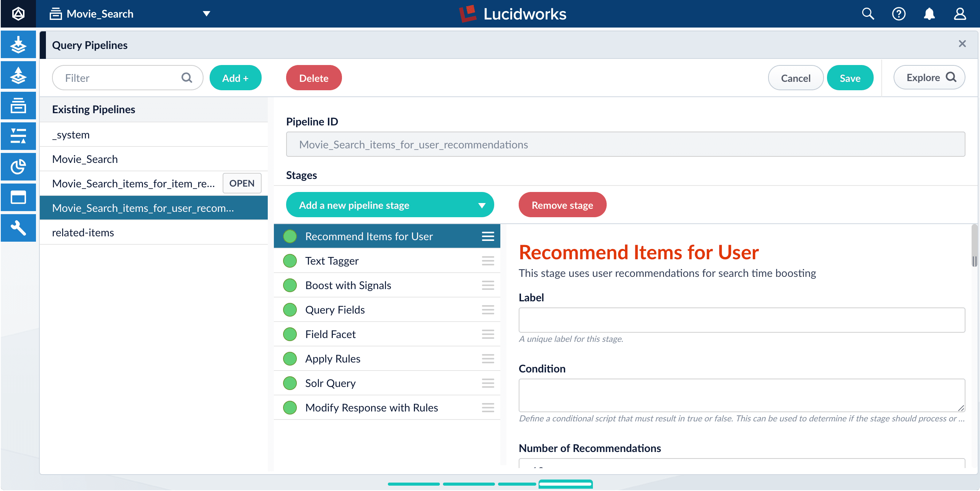
Task: Click the Fusion logo icon in top-left corner
Action: point(18,14)
